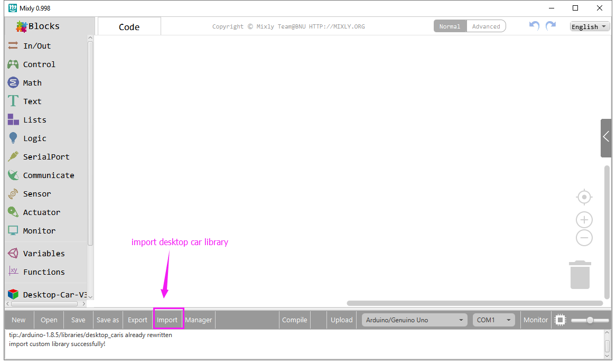Click the trash can icon
This screenshot has height=364, width=616.
[x=580, y=275]
